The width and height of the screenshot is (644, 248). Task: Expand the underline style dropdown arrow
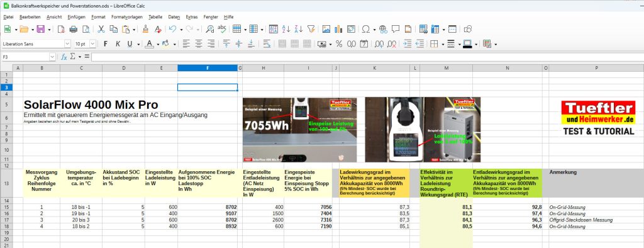[138, 45]
